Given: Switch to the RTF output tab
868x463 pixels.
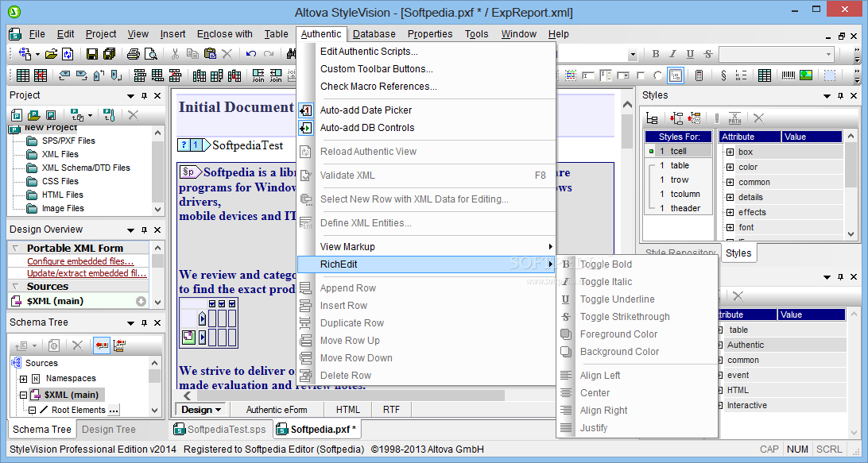Looking at the screenshot, I should (x=391, y=410).
